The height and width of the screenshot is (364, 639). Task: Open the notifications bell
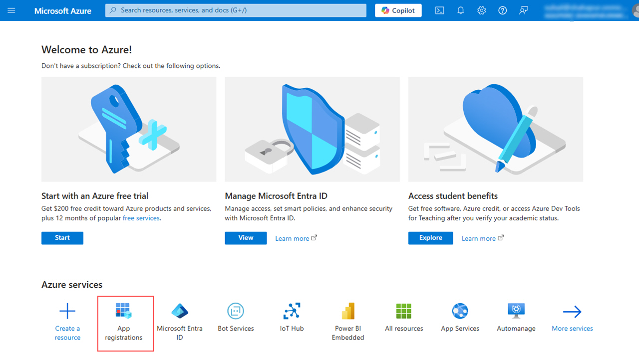pos(461,10)
